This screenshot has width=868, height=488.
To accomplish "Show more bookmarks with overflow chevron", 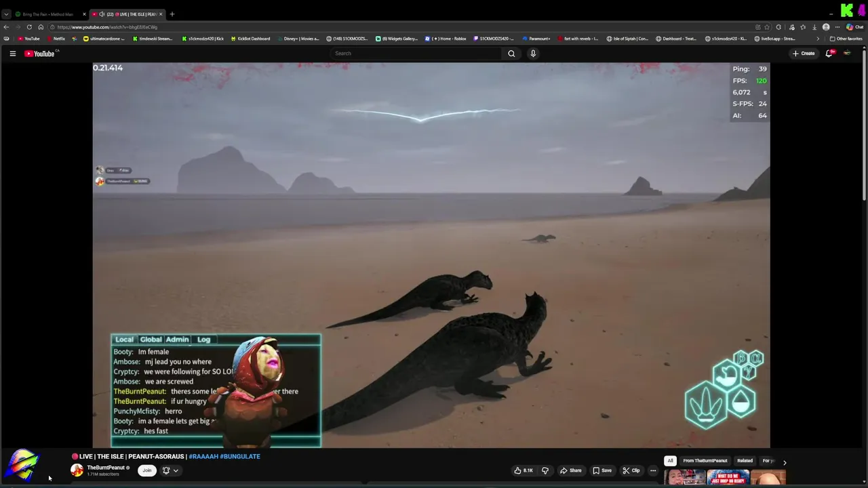I will (x=818, y=39).
